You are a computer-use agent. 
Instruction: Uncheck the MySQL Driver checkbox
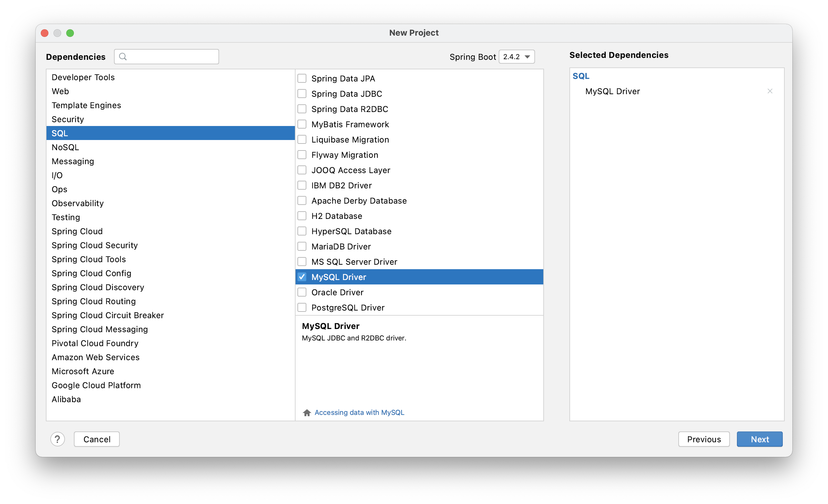pyautogui.click(x=302, y=277)
